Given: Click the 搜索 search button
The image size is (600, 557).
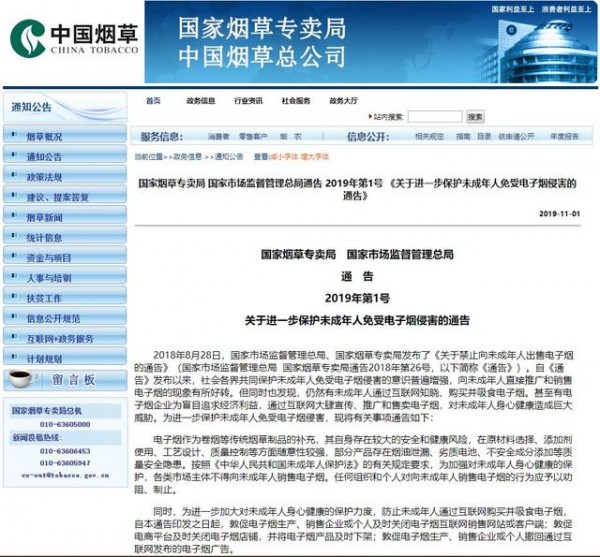Looking at the screenshot, I should click(475, 117).
